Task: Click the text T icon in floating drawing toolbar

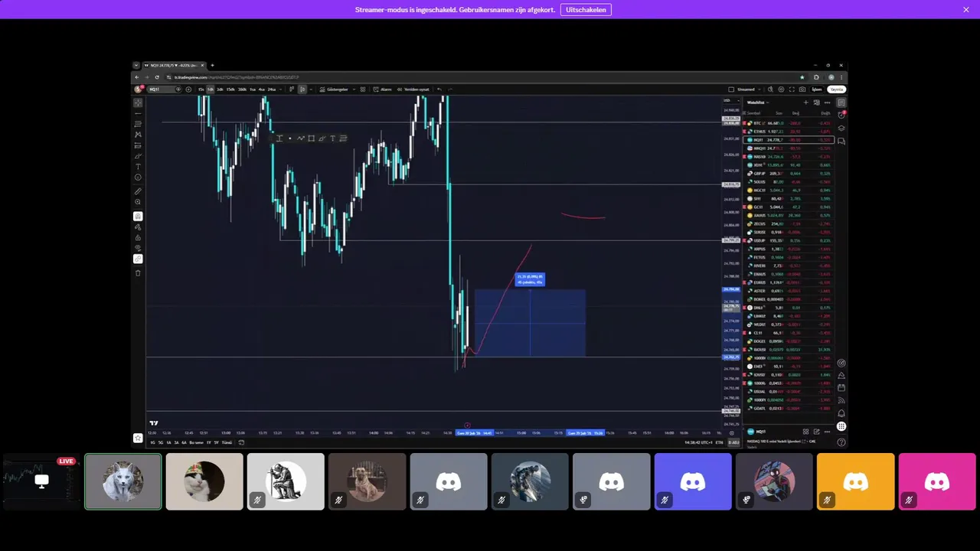Action: point(333,139)
